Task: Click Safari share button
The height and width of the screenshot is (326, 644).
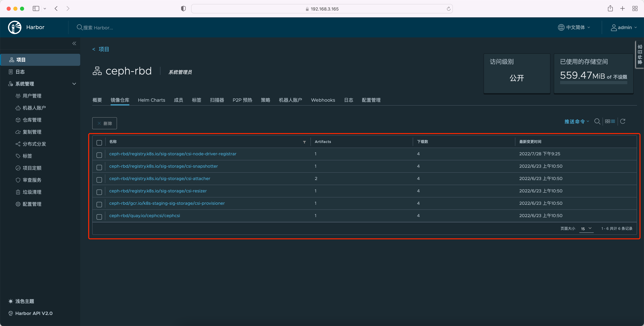Action: pos(610,9)
